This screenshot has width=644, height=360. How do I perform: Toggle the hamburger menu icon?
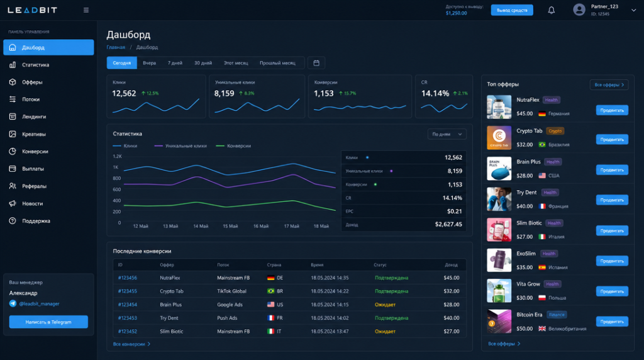click(x=86, y=10)
